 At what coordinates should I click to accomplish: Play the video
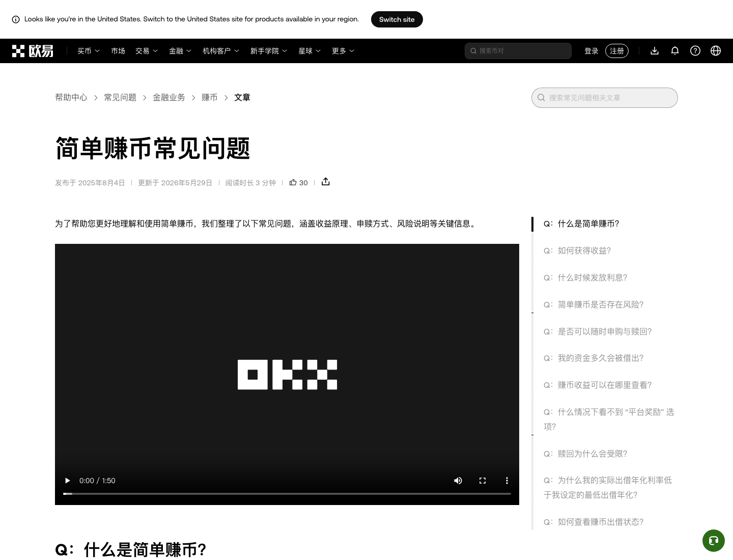[67, 481]
